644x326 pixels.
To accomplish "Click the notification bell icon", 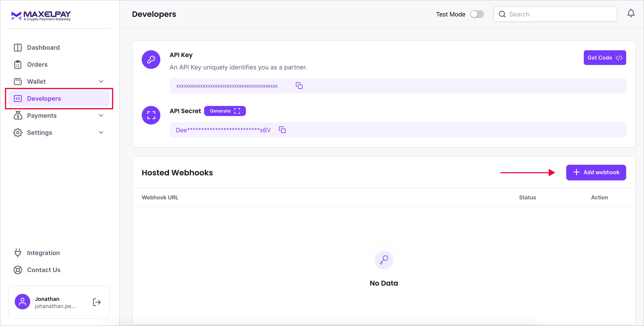I will click(x=631, y=13).
